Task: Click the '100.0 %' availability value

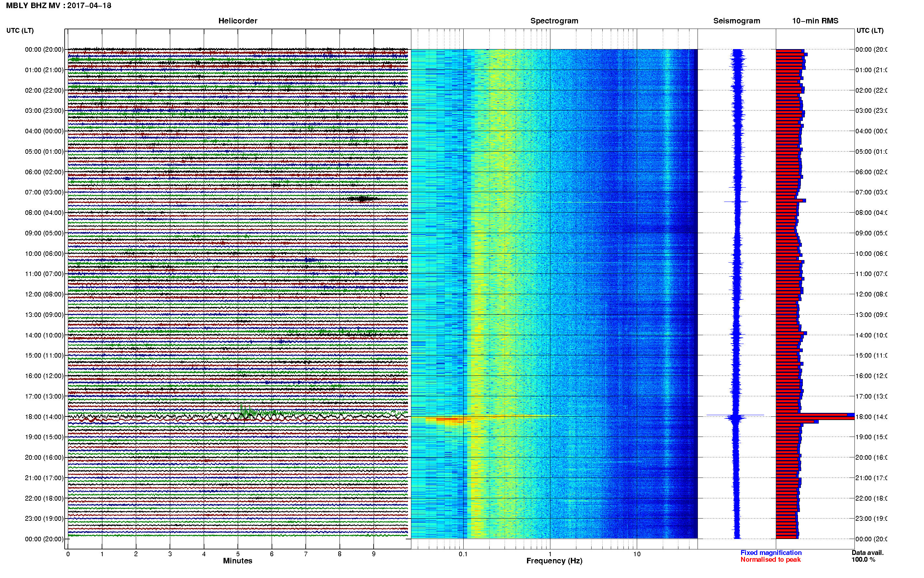Action: (x=863, y=560)
